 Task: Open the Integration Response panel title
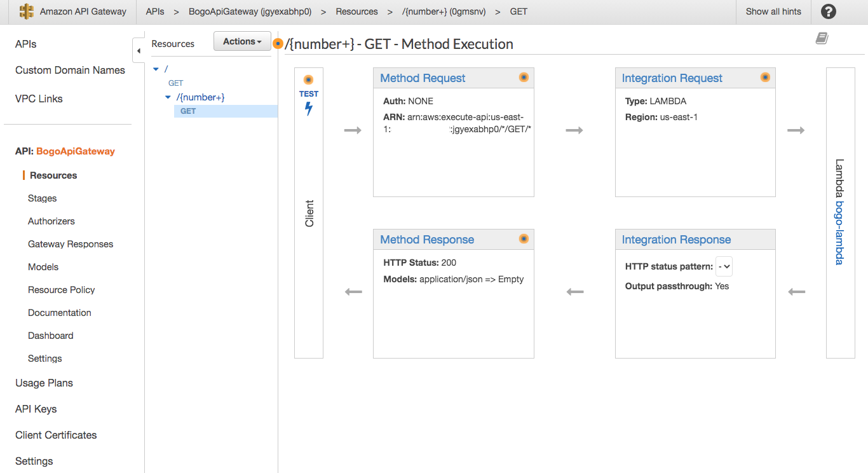(x=676, y=240)
